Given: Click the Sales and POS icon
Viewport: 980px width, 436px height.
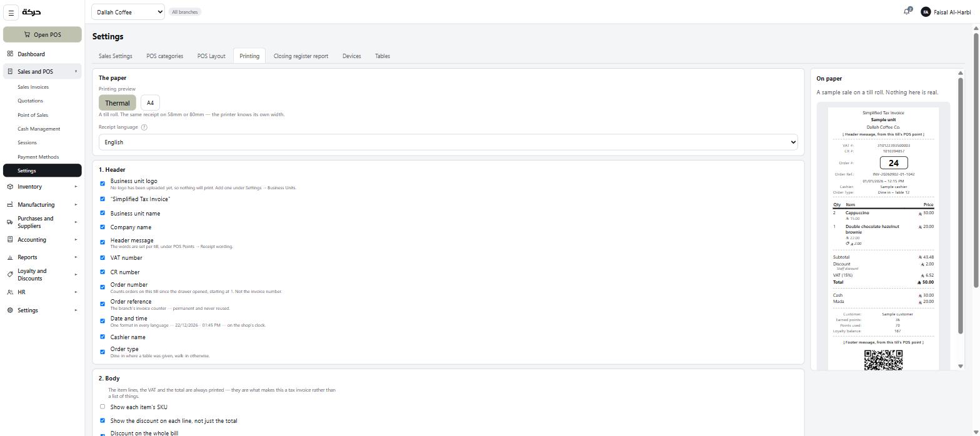Looking at the screenshot, I should pyautogui.click(x=10, y=71).
